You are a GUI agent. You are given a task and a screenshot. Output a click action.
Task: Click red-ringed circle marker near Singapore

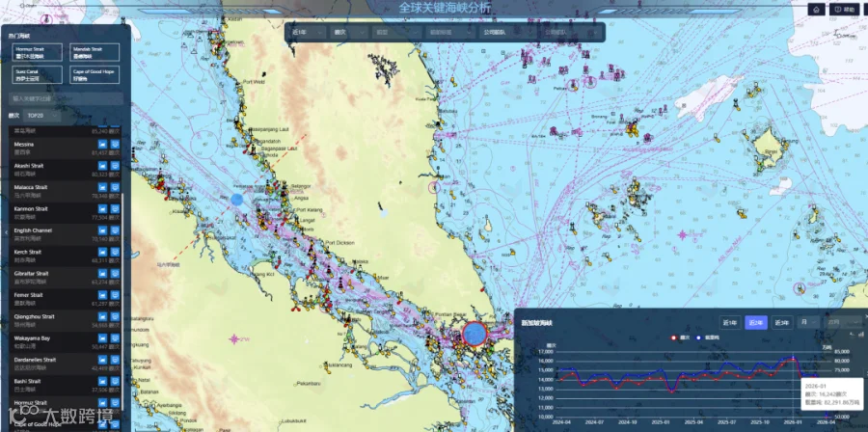pyautogui.click(x=475, y=334)
